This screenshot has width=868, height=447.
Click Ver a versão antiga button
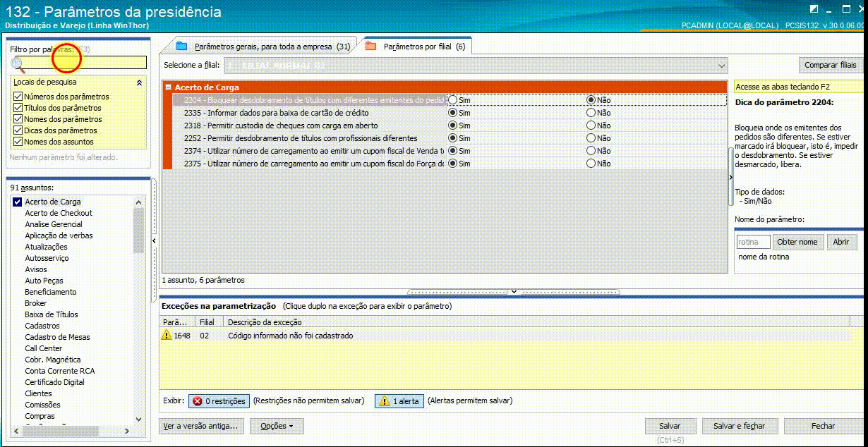coord(203,426)
